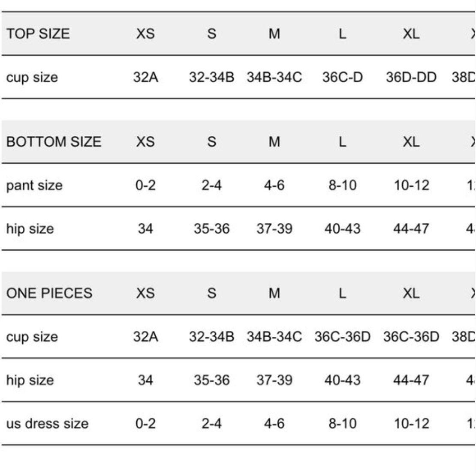Screen dimensions: 476x473
Task: Click 35-36 in BOTTOM SIZE hip row
Action: 211,229
